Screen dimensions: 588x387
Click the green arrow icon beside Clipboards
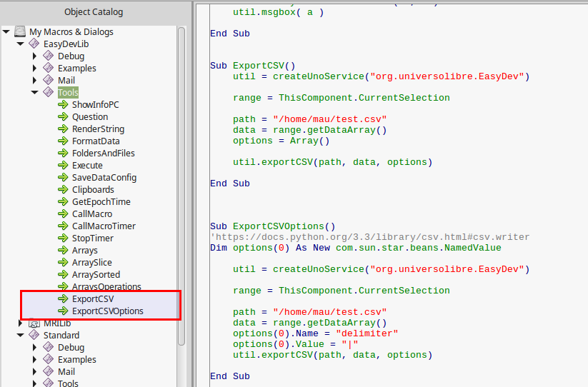pyautogui.click(x=63, y=190)
